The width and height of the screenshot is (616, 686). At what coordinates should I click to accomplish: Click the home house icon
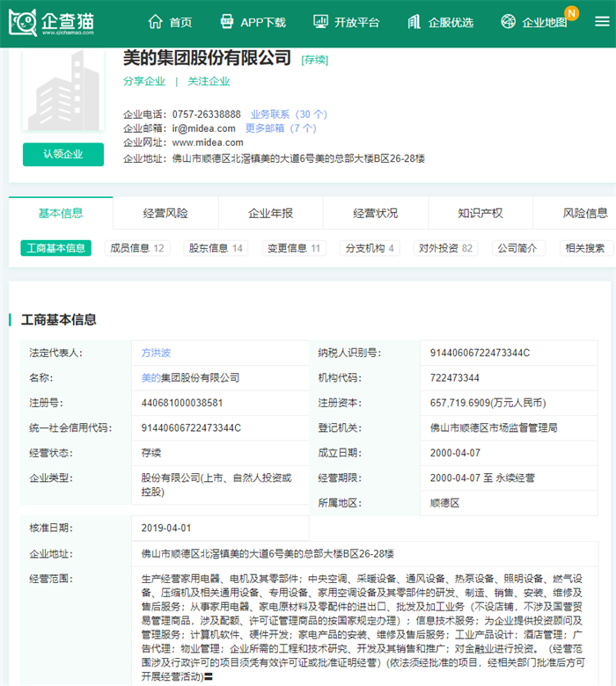tap(155, 21)
